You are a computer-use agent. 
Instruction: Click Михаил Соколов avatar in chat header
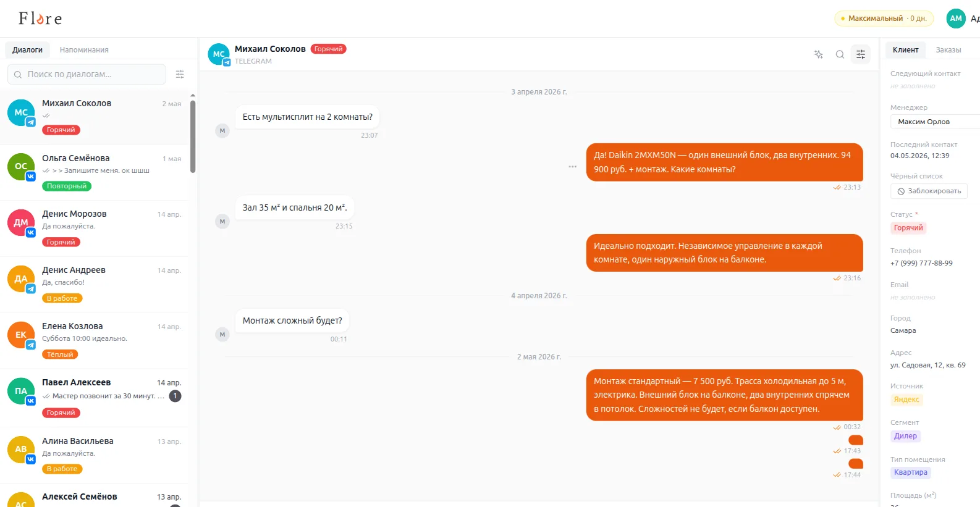click(219, 54)
